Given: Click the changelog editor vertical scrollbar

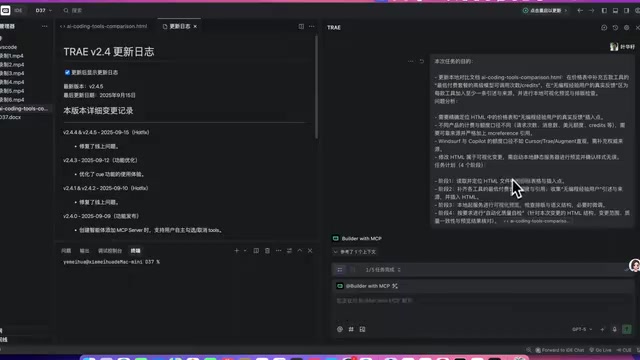Looking at the screenshot, I should pos(316,87).
